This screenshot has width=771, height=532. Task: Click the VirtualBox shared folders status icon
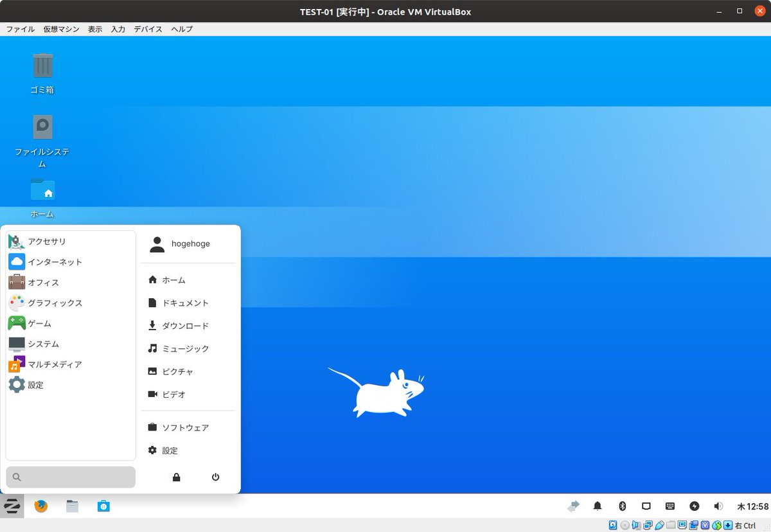click(671, 525)
